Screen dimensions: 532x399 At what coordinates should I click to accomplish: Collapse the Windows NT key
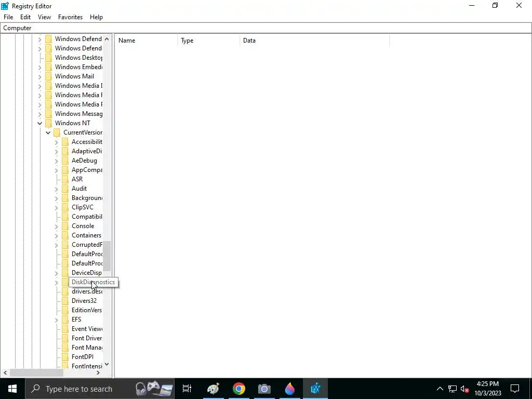39,123
